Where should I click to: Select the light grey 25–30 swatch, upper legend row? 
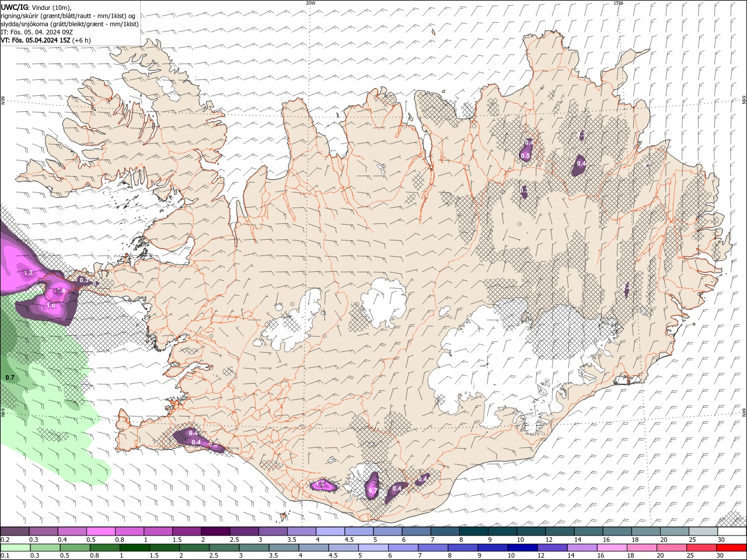click(x=704, y=531)
